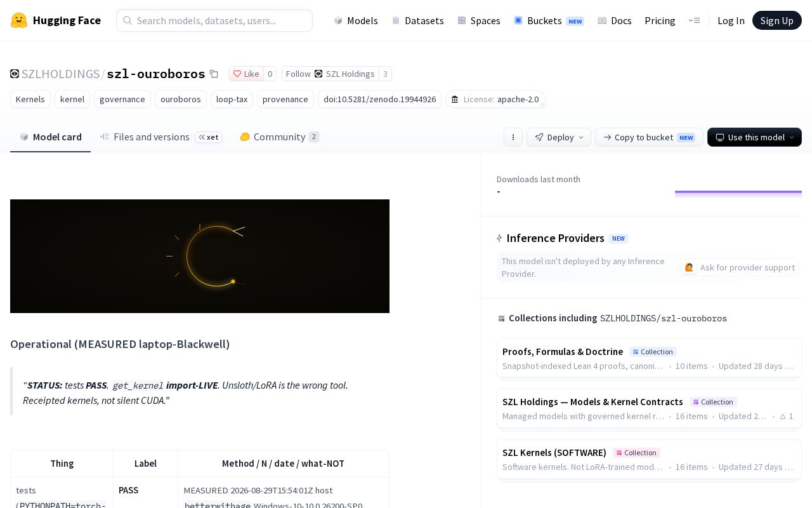Viewport: 812px width, 508px height.
Task: Click the ouroboros banner image
Action: point(200,256)
